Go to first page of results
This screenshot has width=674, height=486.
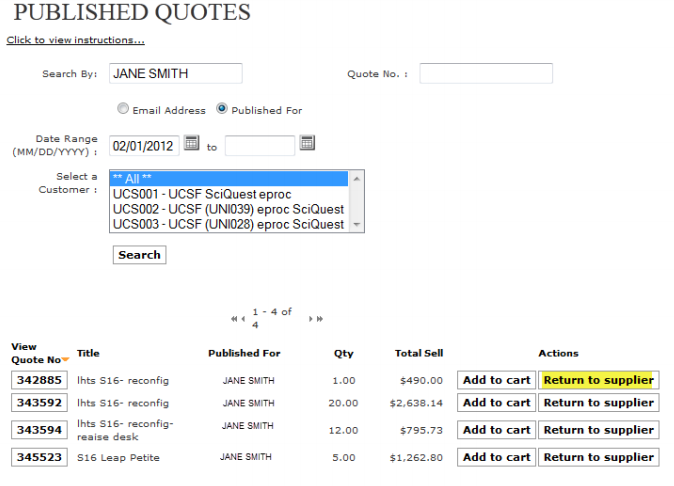(x=233, y=319)
